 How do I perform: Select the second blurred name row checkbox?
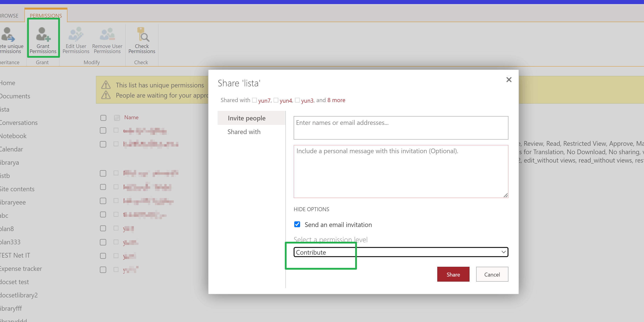click(103, 144)
